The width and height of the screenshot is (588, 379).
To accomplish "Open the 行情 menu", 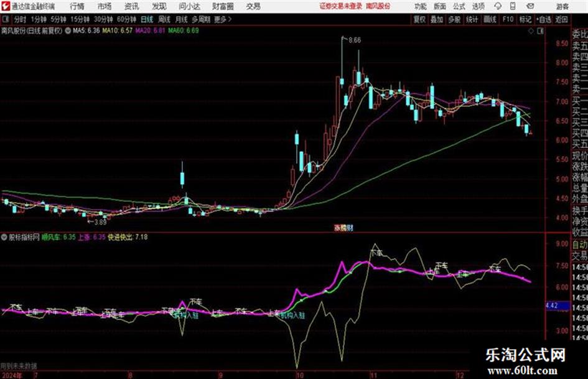I will [x=77, y=6].
